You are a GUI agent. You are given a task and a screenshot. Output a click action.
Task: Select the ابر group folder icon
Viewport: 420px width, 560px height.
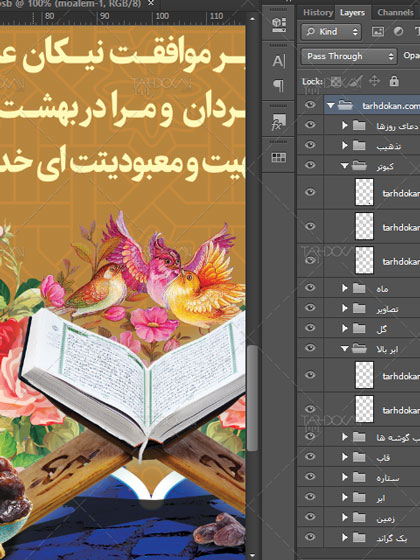pos(359,497)
